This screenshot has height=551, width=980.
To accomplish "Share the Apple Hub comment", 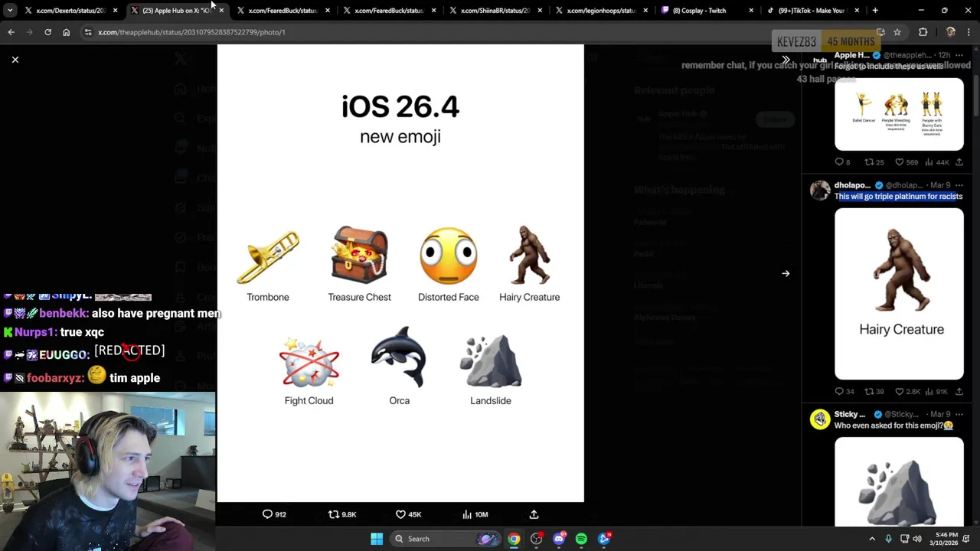I will (x=959, y=162).
